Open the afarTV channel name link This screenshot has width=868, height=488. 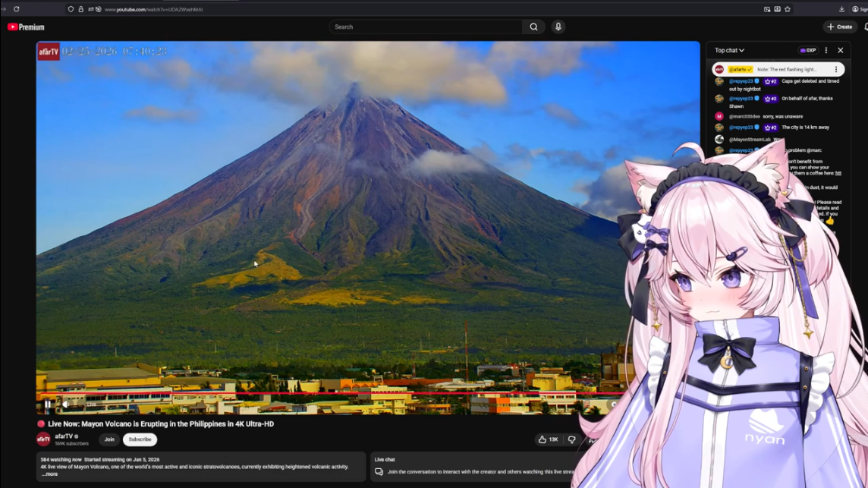[64, 436]
